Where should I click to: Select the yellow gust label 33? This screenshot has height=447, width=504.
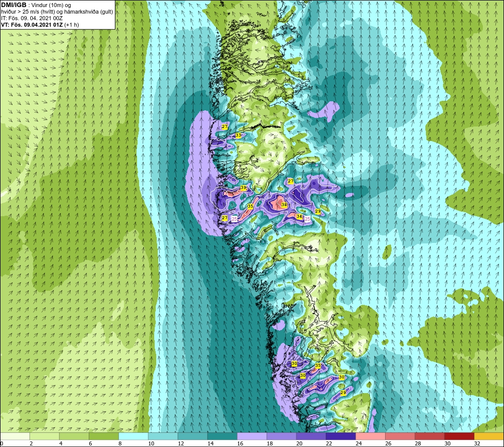tap(238, 135)
